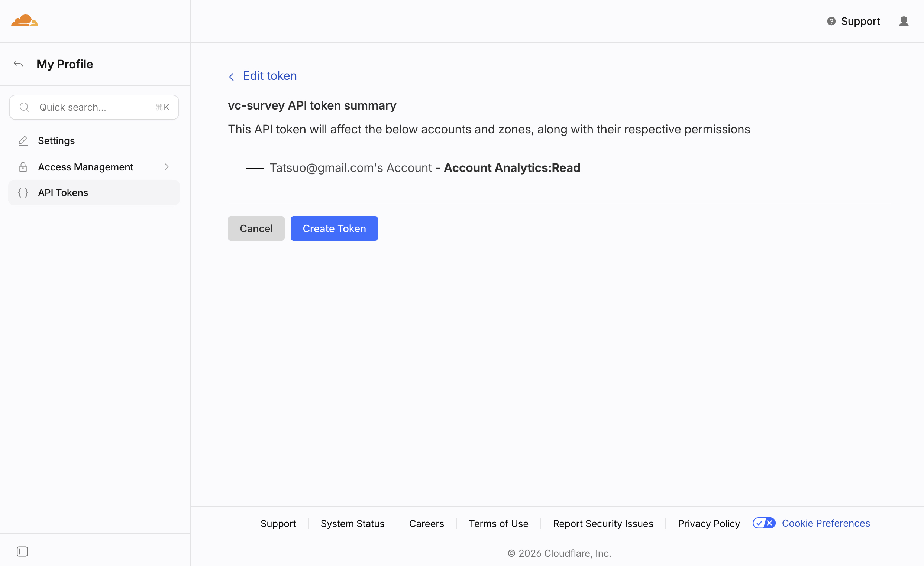Open the user account avatar menu
The height and width of the screenshot is (566, 924).
(904, 21)
